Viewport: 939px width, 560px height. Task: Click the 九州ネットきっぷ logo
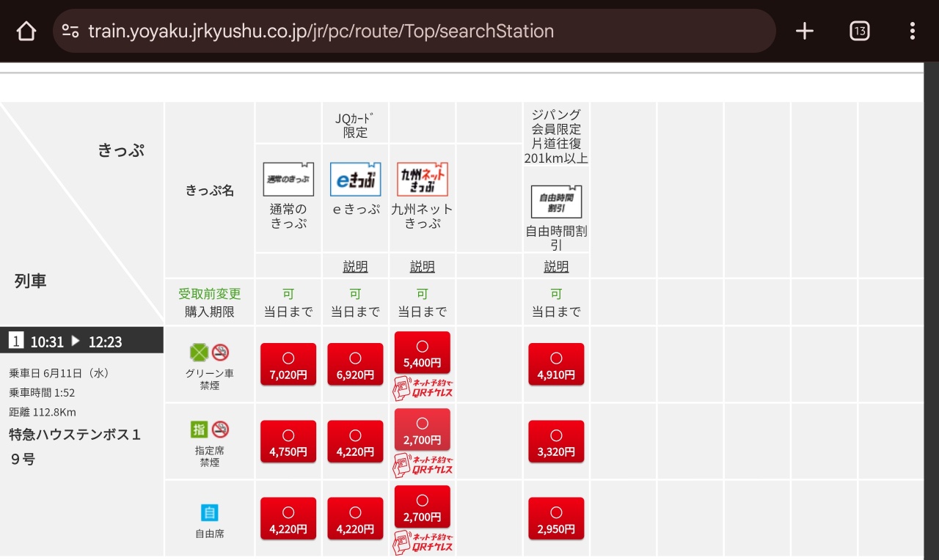point(422,180)
